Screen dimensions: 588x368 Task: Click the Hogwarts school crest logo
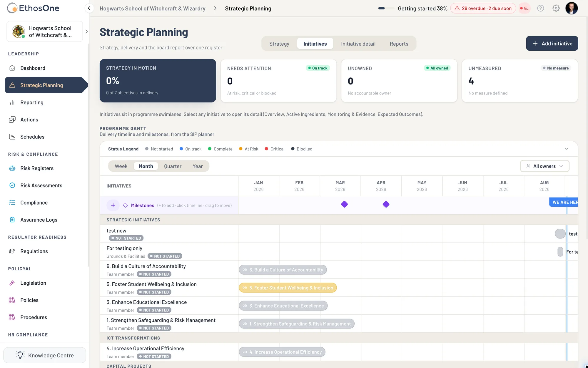pyautogui.click(x=18, y=31)
